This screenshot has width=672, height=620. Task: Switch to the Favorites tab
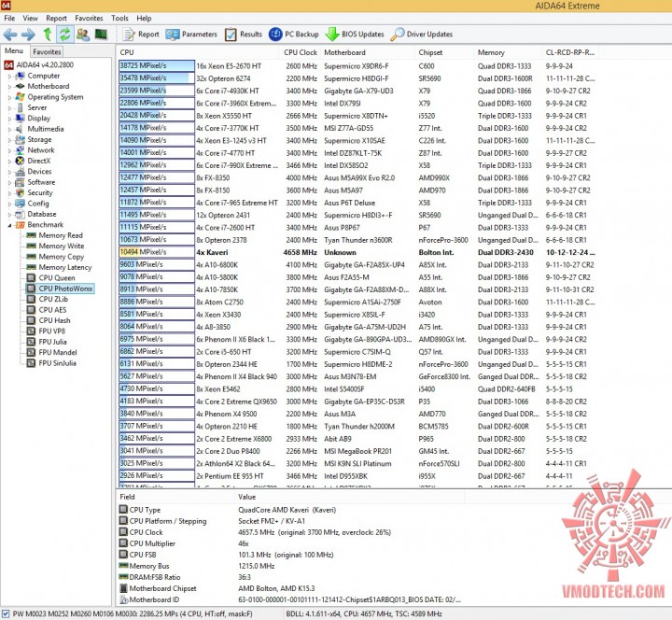(x=48, y=51)
